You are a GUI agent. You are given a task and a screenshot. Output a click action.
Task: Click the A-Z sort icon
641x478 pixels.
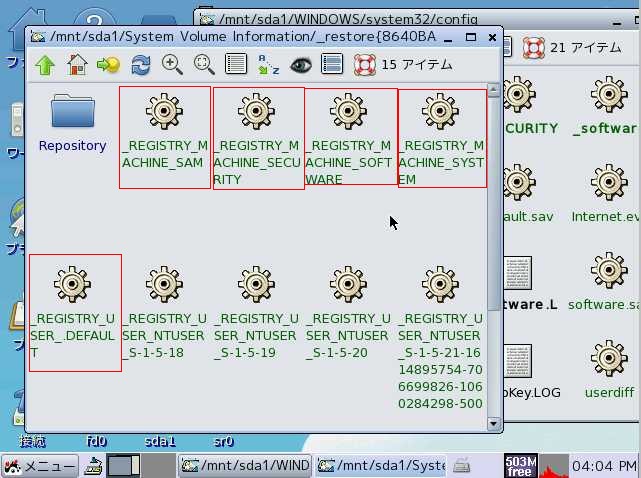(268, 65)
